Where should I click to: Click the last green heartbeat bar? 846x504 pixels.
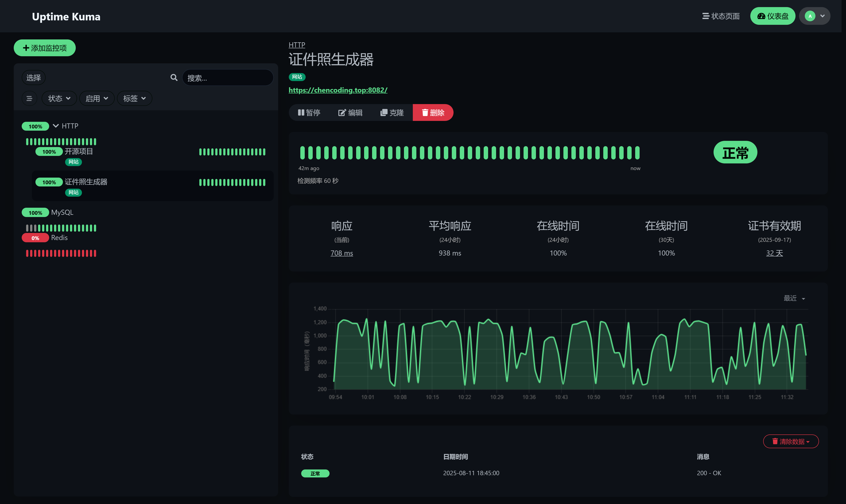pos(637,153)
